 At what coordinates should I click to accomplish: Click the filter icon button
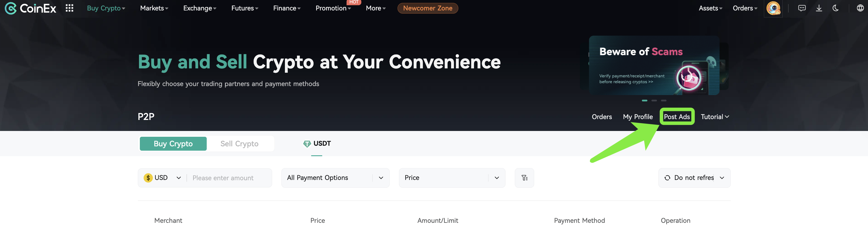tap(524, 178)
